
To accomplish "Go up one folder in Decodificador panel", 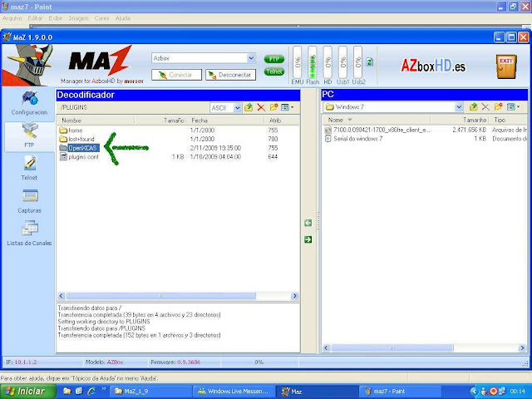I will 249,107.
